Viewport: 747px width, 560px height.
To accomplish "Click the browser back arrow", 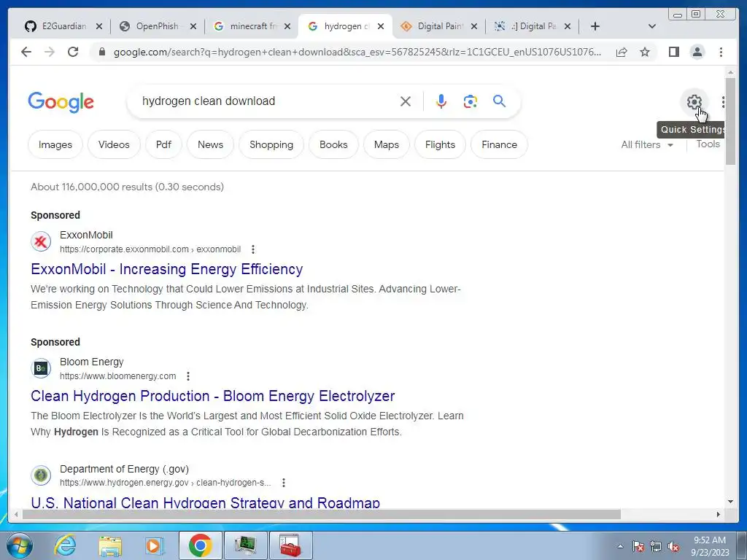I will pyautogui.click(x=26, y=52).
